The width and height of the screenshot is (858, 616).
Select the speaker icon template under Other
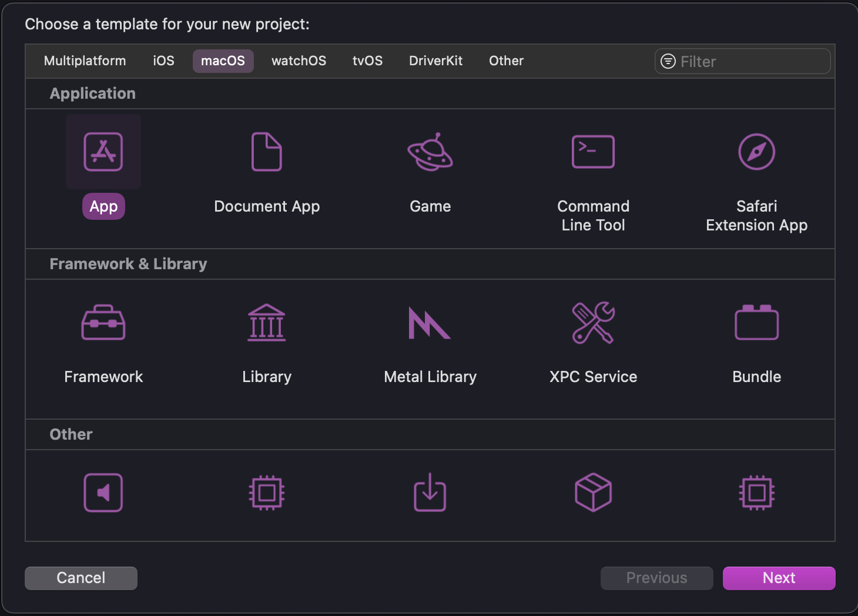103,493
